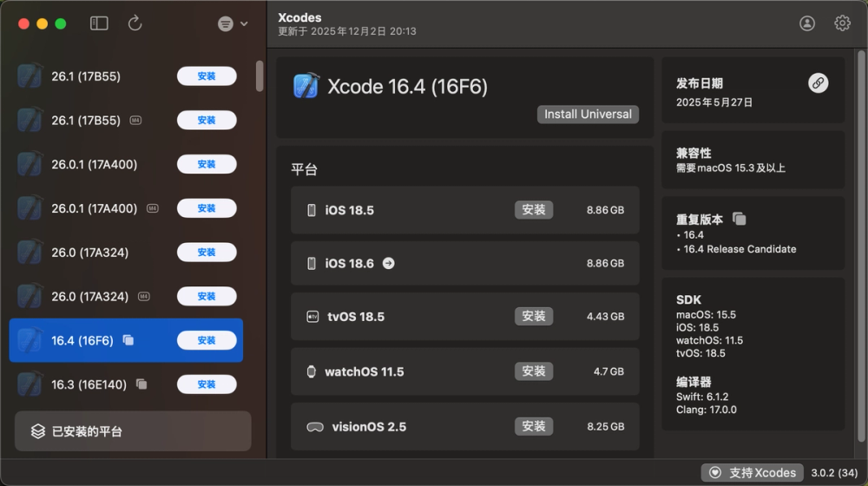Click the stack icon in 已安装的平台 button
The height and width of the screenshot is (486, 868).
coord(37,431)
